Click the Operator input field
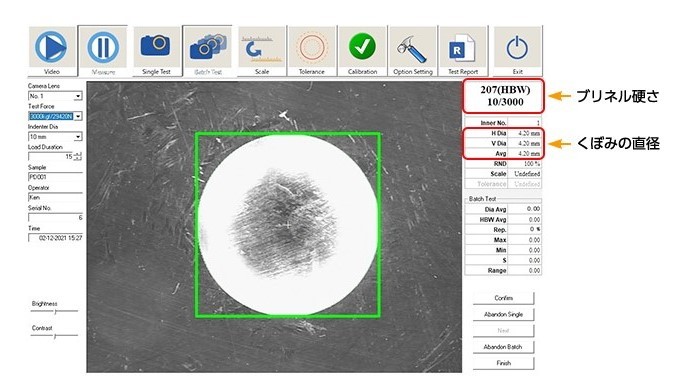 tap(55, 197)
